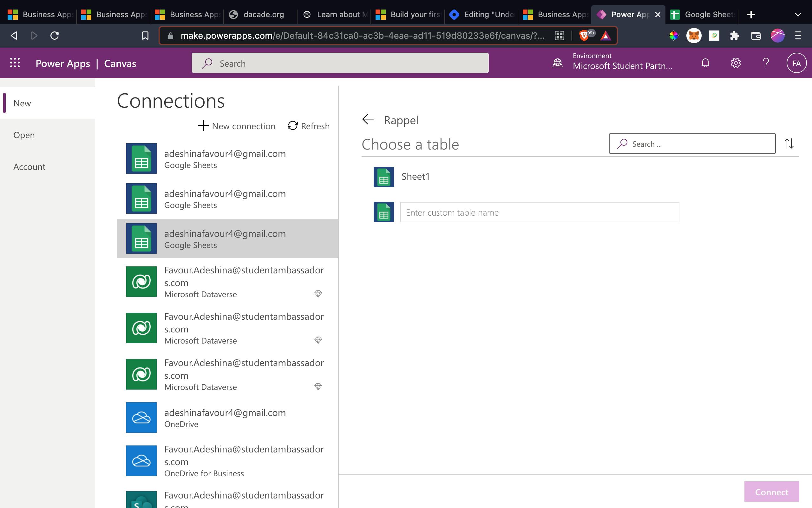Click the sort tables arrows icon
812x508 pixels.
tap(789, 144)
